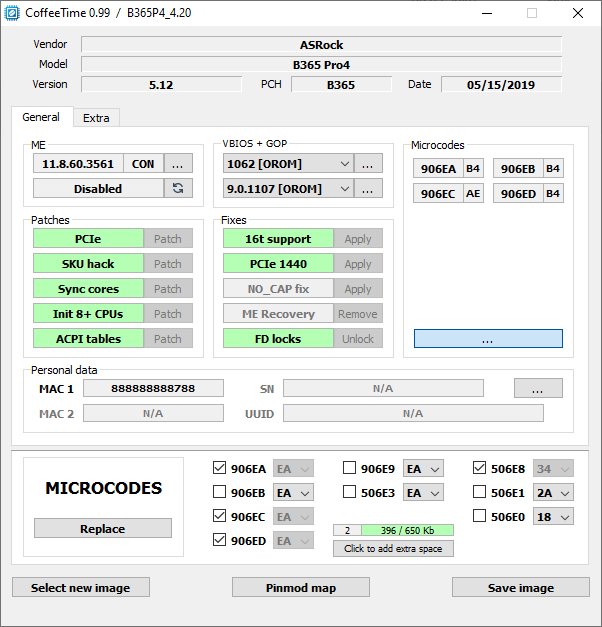
Task: Uncheck the 906ED microcode checkbox
Action: pyautogui.click(x=219, y=540)
